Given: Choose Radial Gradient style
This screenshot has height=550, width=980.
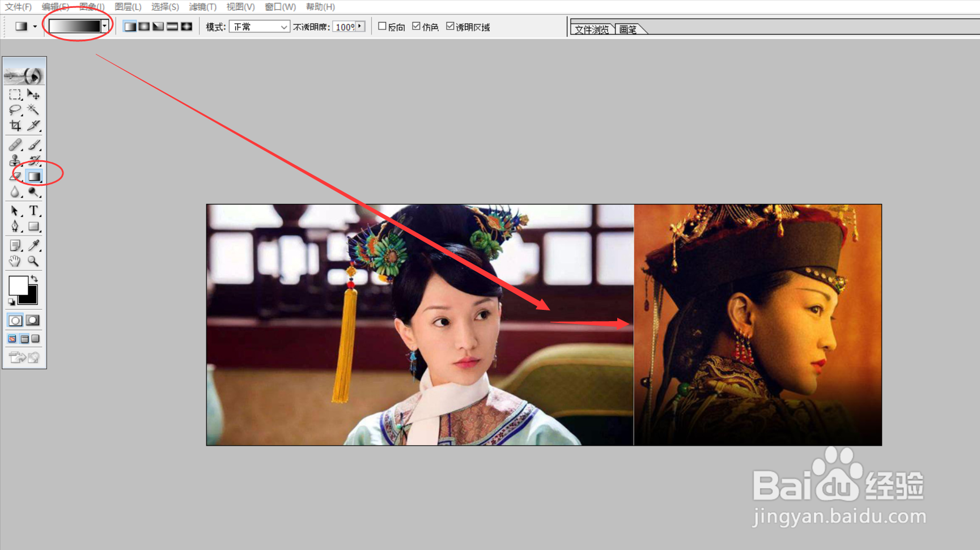Looking at the screenshot, I should [x=144, y=27].
